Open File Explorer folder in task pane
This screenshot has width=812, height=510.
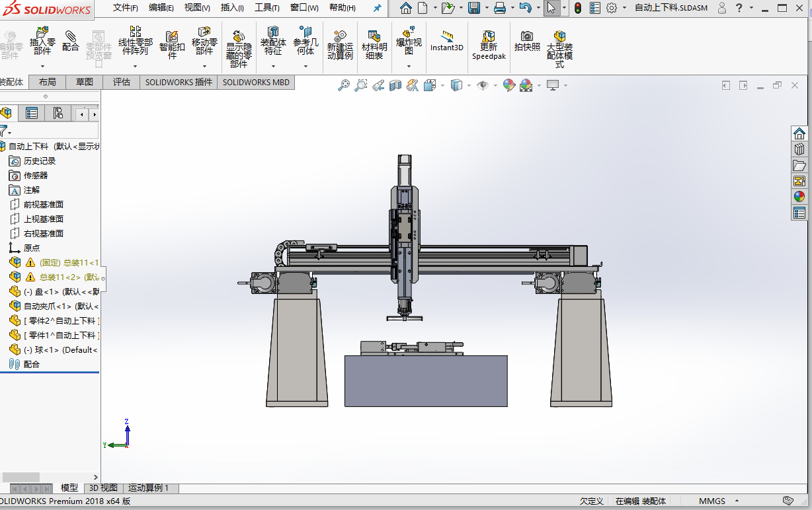tap(799, 165)
